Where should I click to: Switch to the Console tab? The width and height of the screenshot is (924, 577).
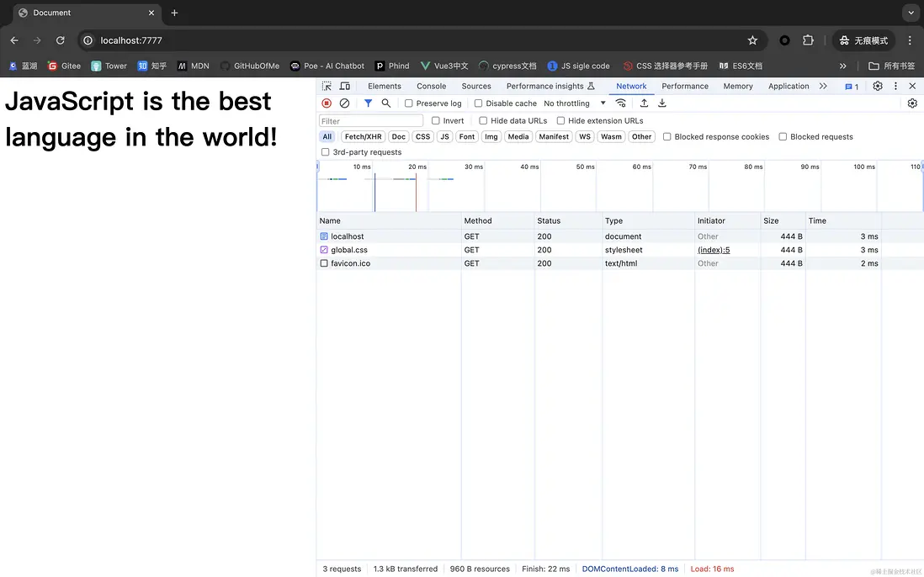click(431, 86)
